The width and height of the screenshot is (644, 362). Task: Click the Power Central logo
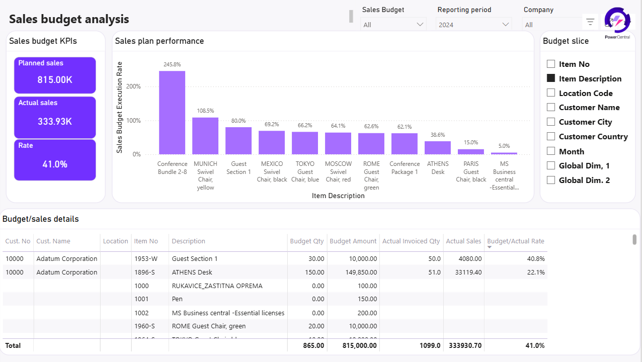617,23
